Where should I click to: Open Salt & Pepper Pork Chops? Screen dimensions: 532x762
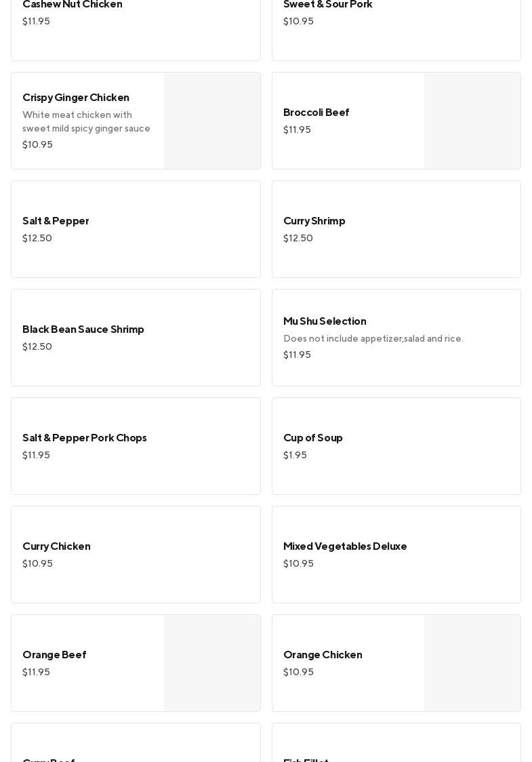point(136,446)
